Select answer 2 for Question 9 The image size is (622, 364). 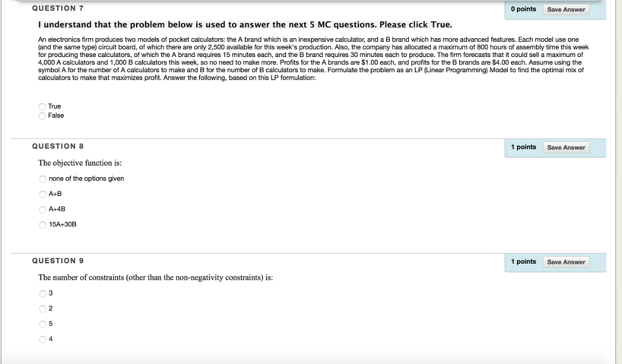click(x=43, y=308)
